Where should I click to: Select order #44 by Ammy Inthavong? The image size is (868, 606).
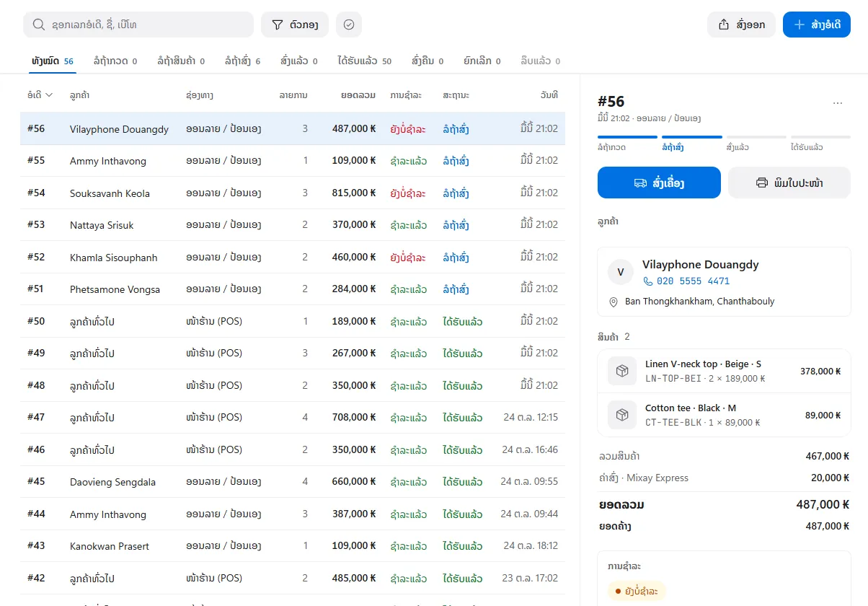click(x=293, y=514)
